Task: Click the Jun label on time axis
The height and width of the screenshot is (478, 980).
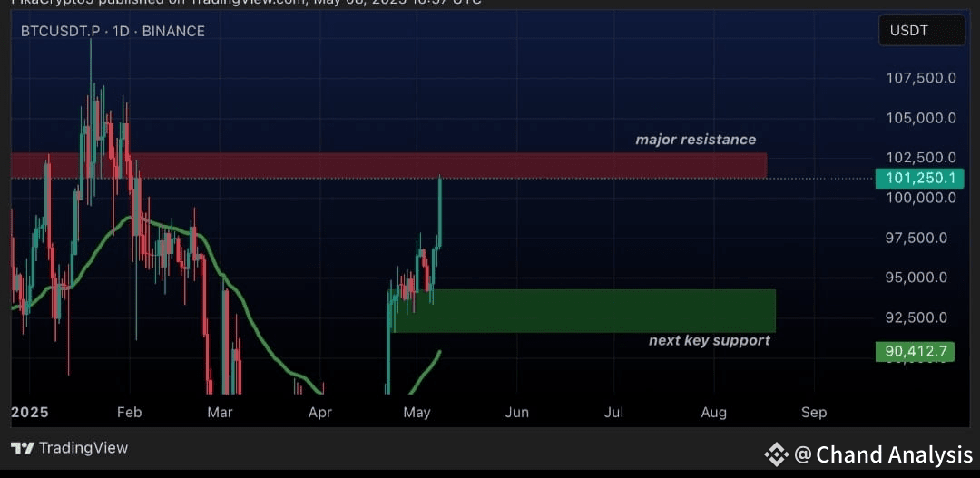Action: click(x=517, y=413)
